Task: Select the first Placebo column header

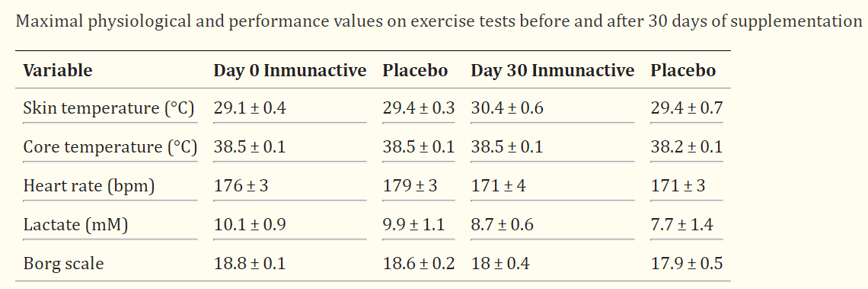Action: [x=415, y=70]
